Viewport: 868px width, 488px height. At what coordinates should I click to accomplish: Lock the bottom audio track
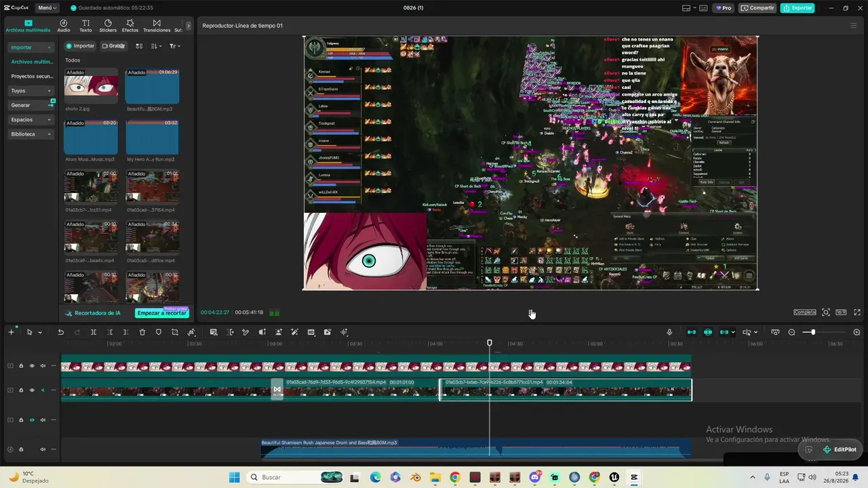[x=21, y=449]
